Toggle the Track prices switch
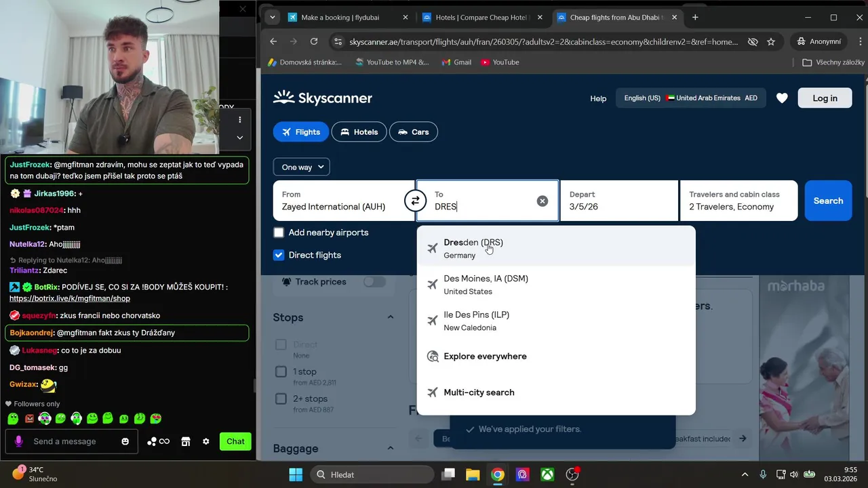 point(374,282)
